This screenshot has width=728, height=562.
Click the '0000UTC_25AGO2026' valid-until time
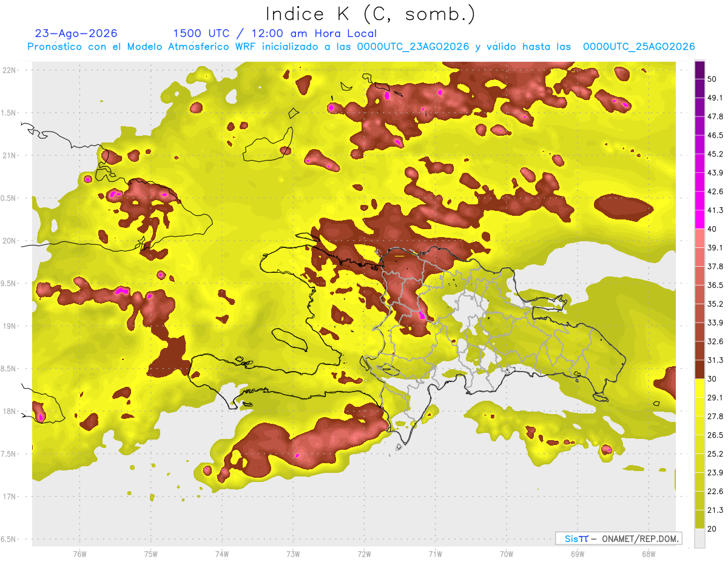pos(639,47)
